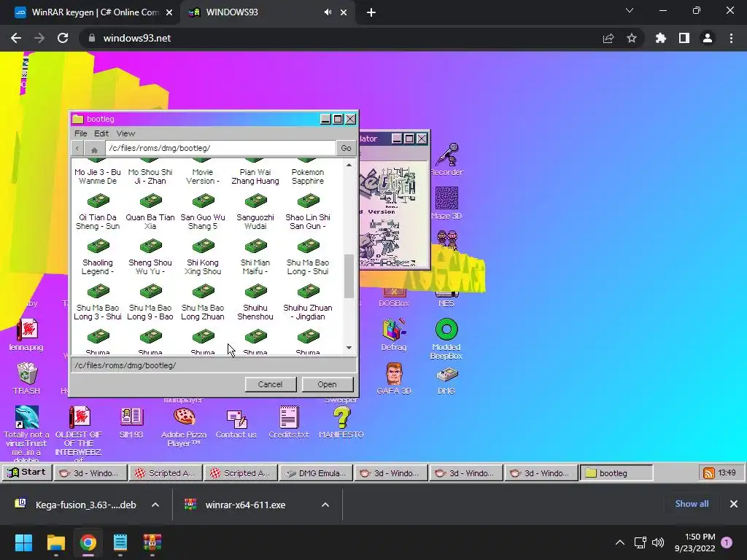Open the View menu in bootleg window
Image resolution: width=747 pixels, height=560 pixels.
[125, 133]
